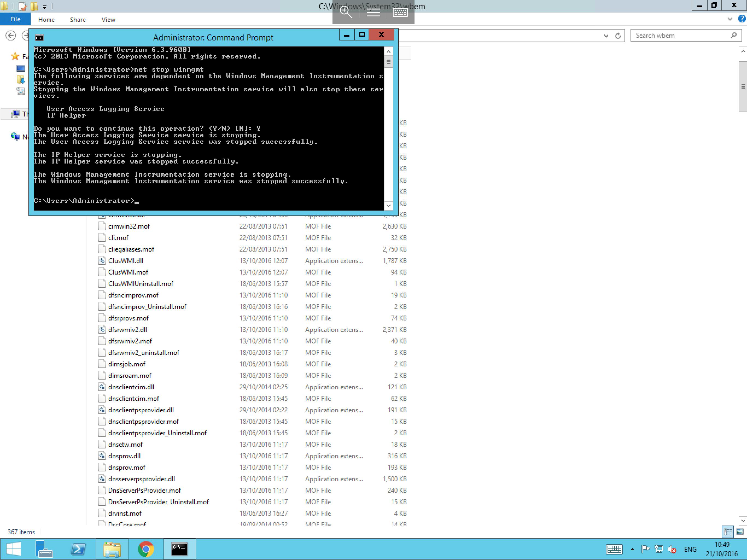Click the Windows Start button
The image size is (747, 560).
[13, 549]
